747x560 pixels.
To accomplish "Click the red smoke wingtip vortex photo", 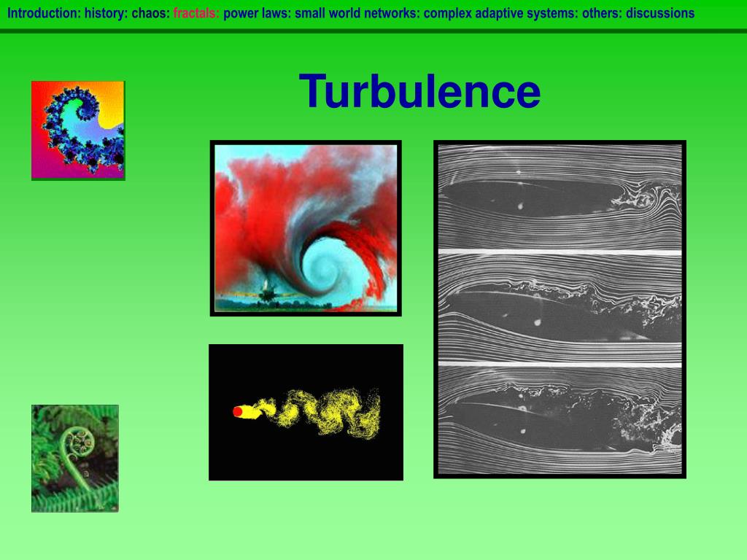I will pyautogui.click(x=306, y=228).
